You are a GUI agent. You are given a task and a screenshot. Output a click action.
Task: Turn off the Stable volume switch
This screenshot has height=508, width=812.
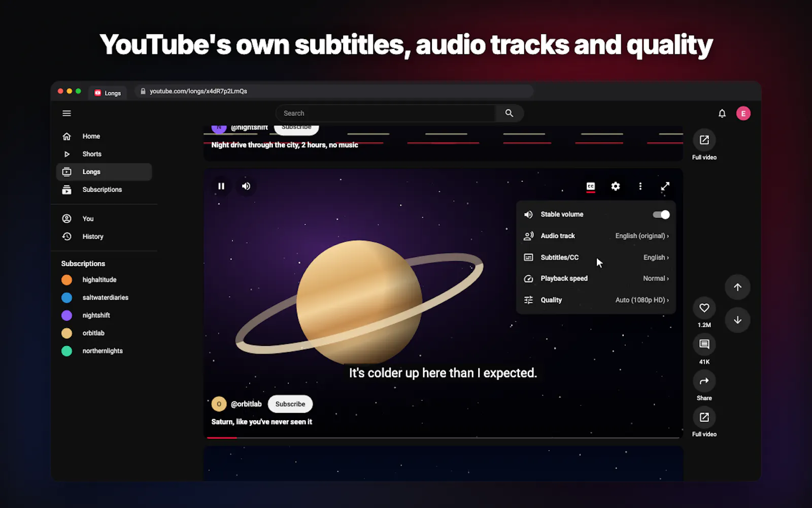pos(661,214)
